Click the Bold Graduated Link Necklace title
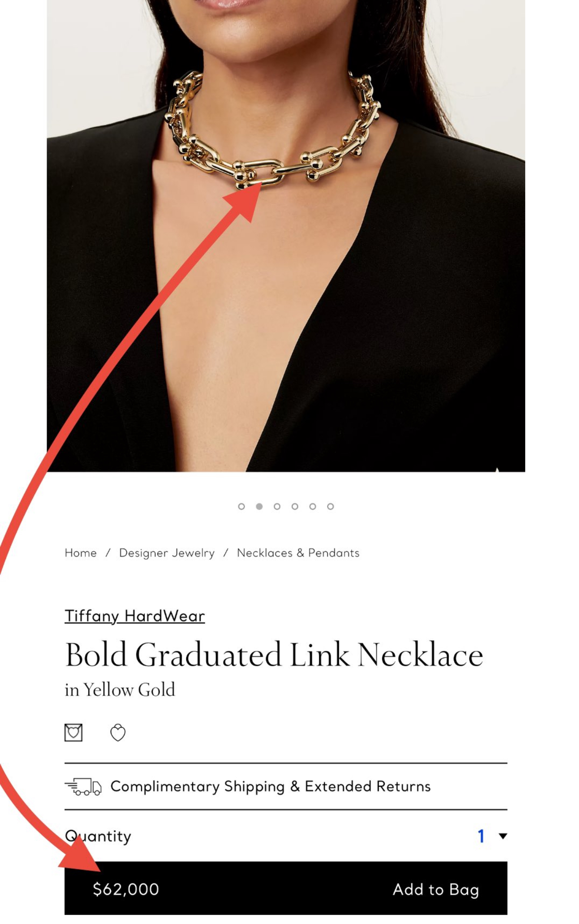The height and width of the screenshot is (924, 579). click(x=274, y=655)
